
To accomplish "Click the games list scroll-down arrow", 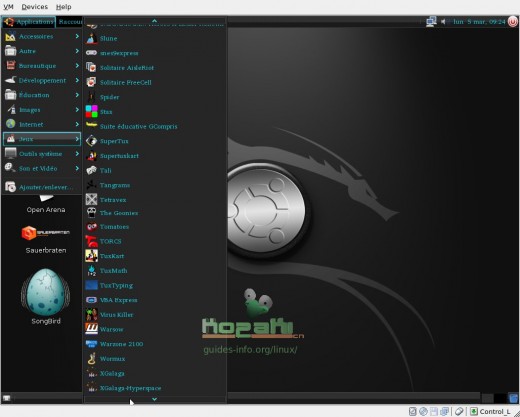I will [154, 399].
